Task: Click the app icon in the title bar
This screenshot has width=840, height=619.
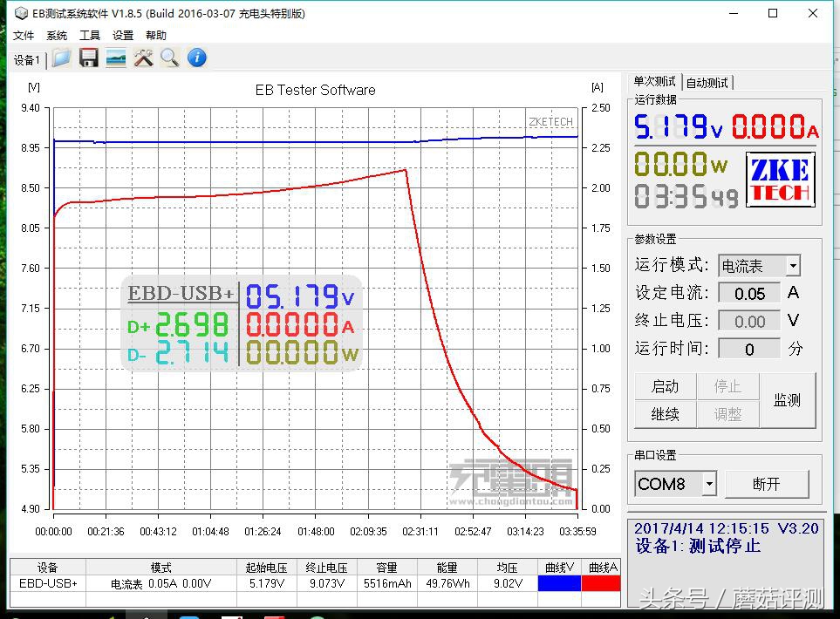Action: [x=21, y=13]
